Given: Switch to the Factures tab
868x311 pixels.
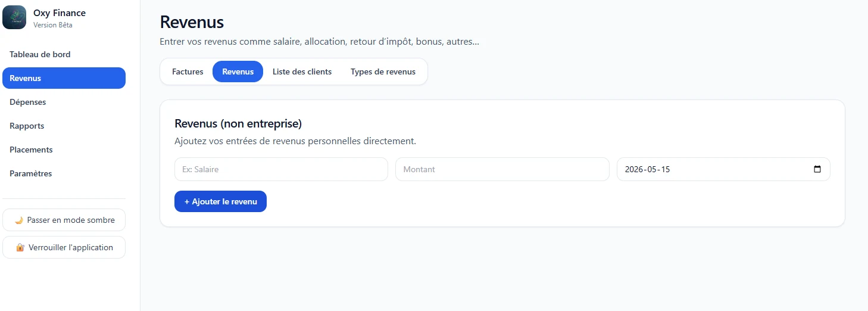Looking at the screenshot, I should tap(188, 71).
